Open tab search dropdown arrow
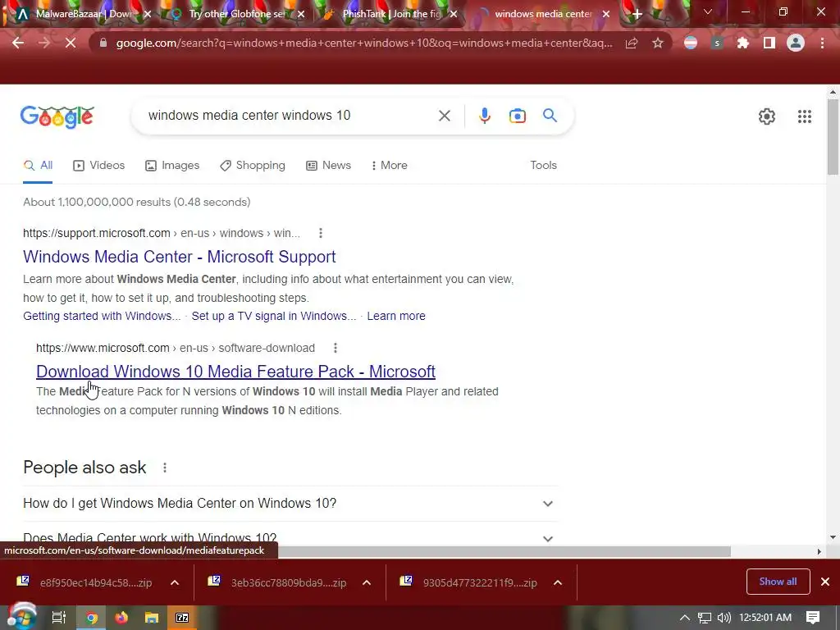Viewport: 840px width, 630px height. [x=708, y=11]
